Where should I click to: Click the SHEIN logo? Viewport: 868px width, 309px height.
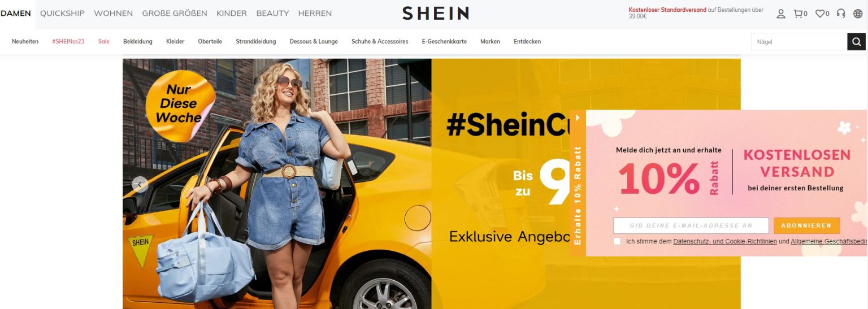click(435, 14)
